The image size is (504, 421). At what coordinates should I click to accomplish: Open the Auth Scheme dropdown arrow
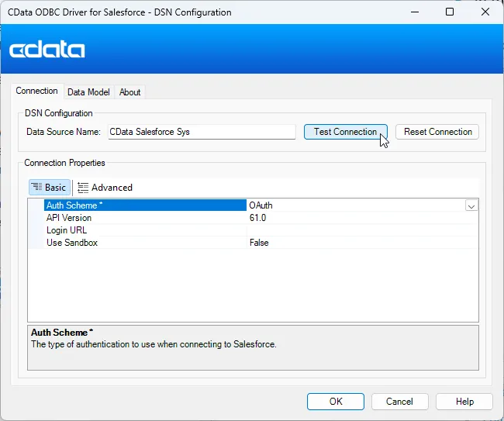471,205
